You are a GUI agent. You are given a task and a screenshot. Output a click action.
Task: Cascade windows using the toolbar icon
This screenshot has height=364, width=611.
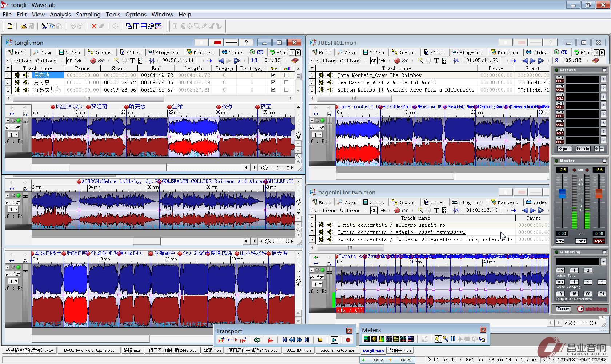pyautogui.click(x=129, y=26)
